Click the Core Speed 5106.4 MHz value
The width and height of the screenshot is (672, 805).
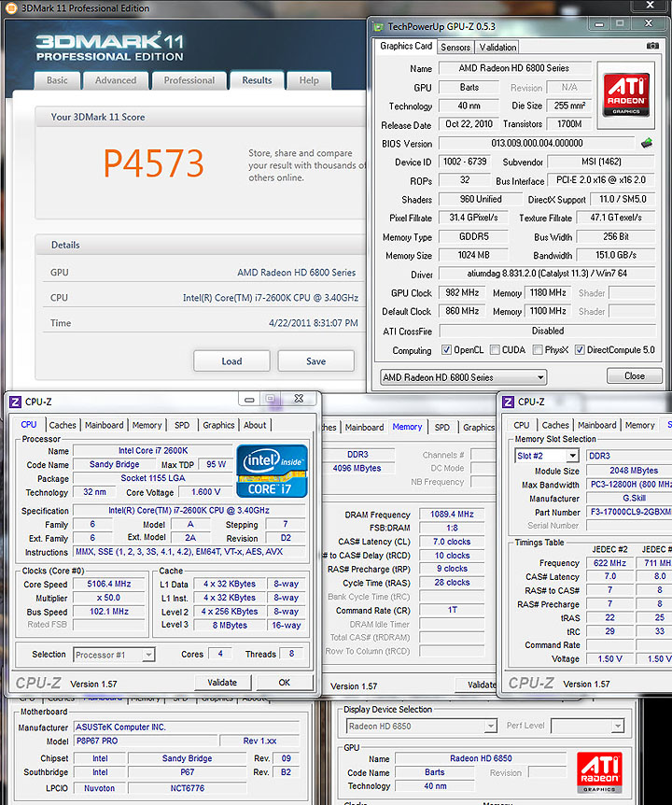click(x=109, y=584)
